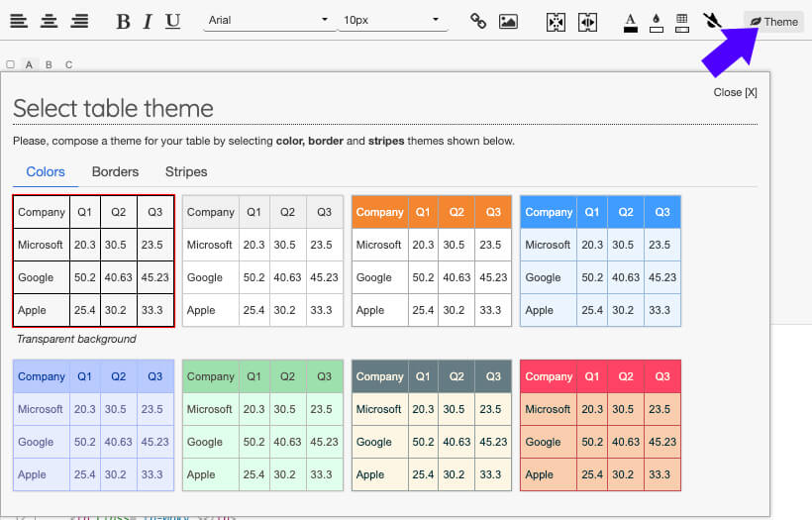Select column header B
Image resolution: width=812 pixels, height=520 pixels.
pos(49,64)
